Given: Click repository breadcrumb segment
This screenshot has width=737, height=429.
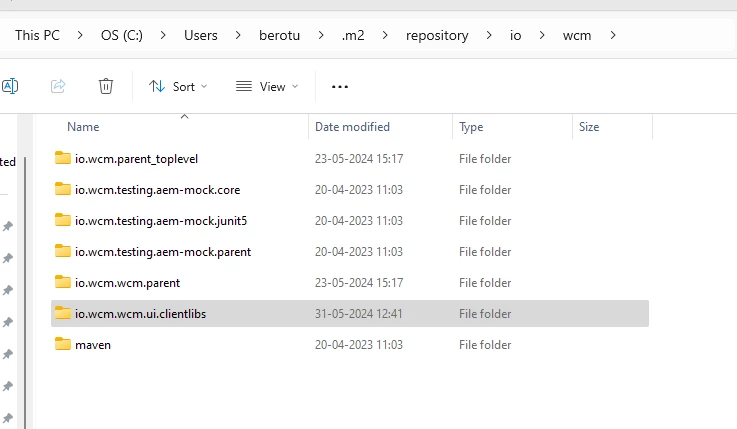Looking at the screenshot, I should tap(437, 36).
